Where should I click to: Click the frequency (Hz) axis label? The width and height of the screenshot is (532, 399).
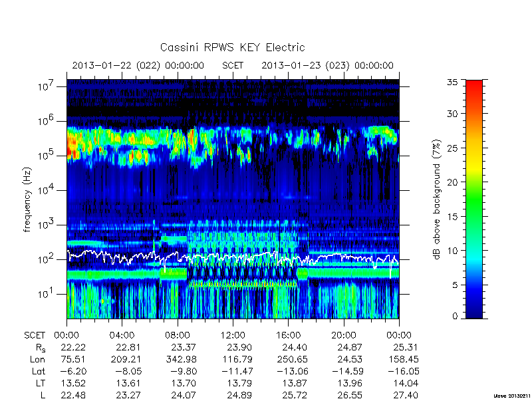pos(27,199)
